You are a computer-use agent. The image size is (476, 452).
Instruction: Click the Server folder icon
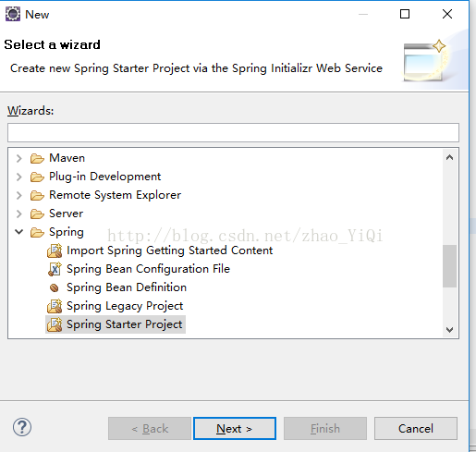37,214
